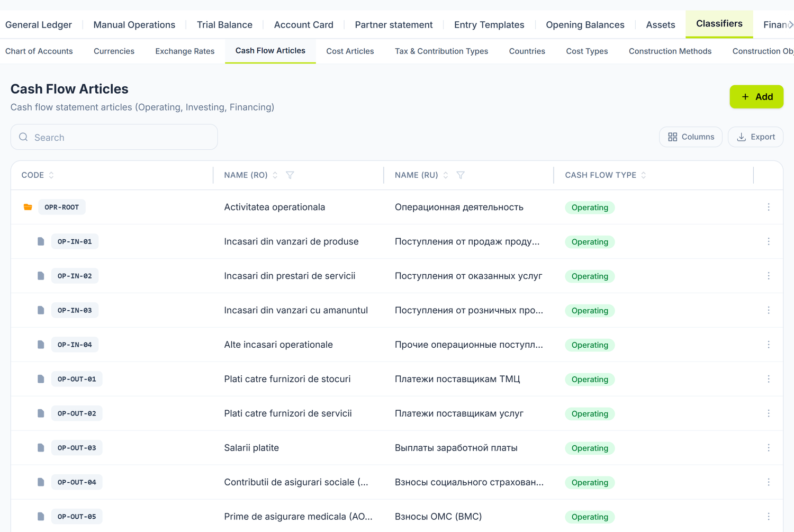Export the cash flow articles table
Viewport: 794px width, 532px height.
[x=755, y=137]
